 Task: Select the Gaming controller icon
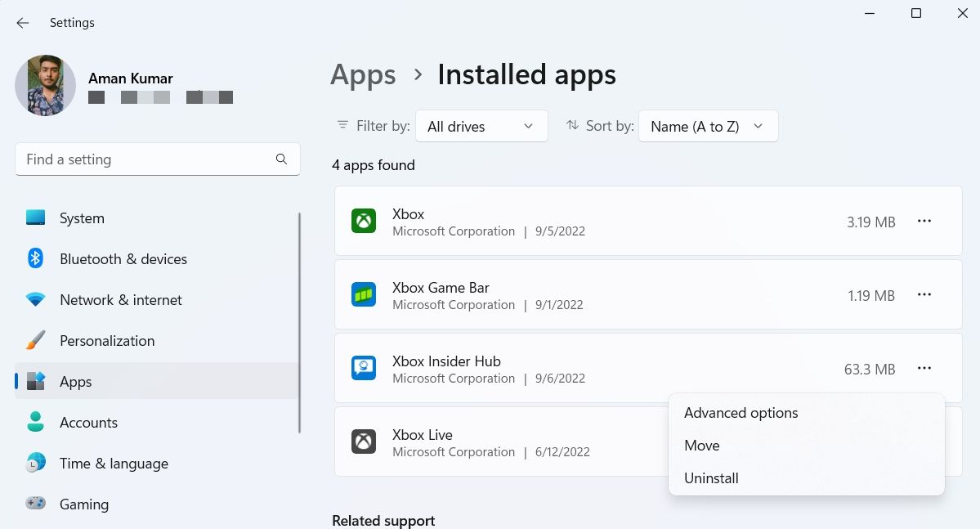click(36, 504)
